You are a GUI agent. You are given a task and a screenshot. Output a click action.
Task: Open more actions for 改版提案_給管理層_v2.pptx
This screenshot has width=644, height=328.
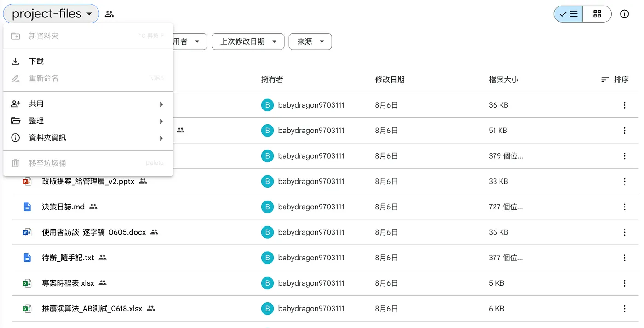624,182
